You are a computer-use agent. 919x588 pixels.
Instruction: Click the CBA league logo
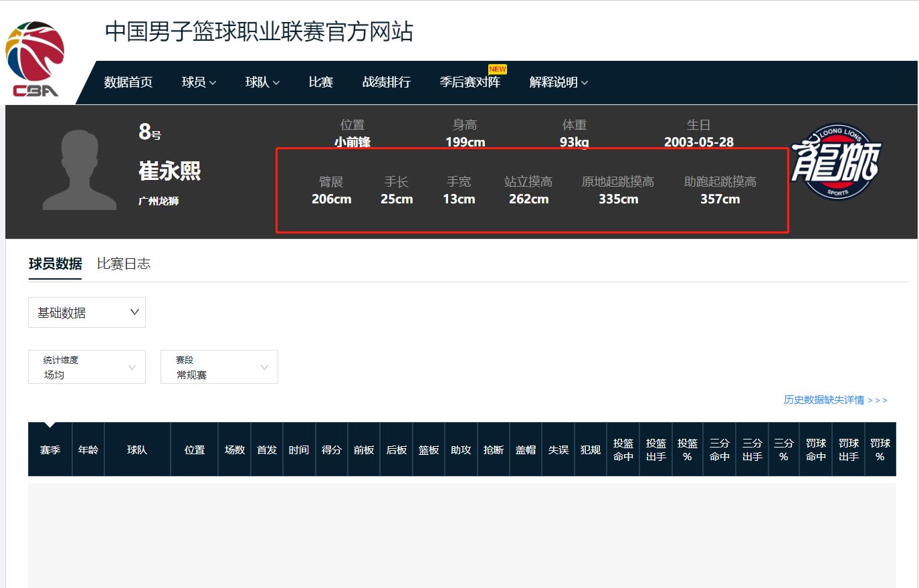click(35, 59)
